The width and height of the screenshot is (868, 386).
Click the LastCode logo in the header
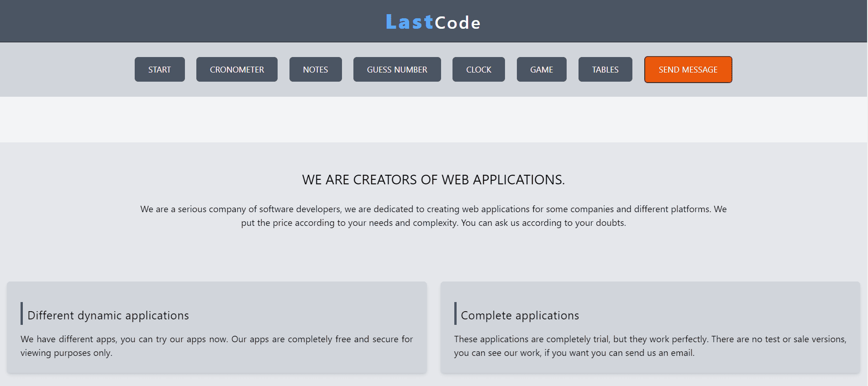pos(433,22)
